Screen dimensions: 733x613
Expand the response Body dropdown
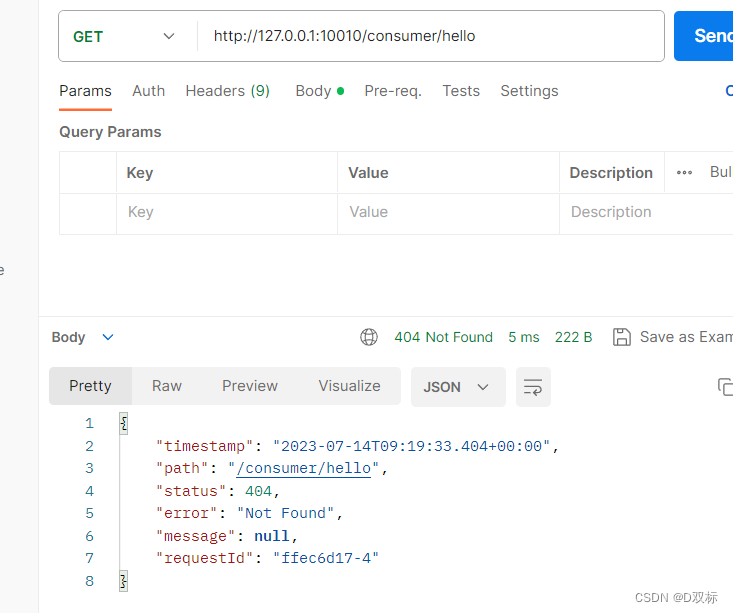click(x=83, y=337)
